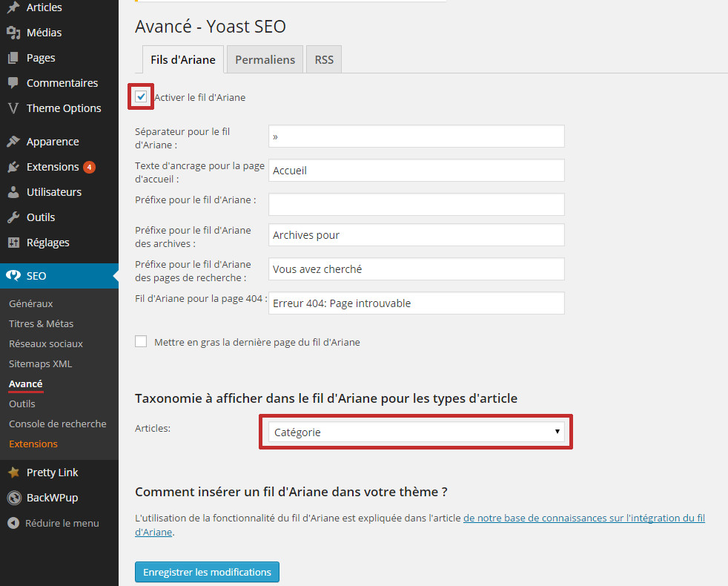Click the Accueil anchor text field
The width and height of the screenshot is (728, 586).
(x=417, y=170)
